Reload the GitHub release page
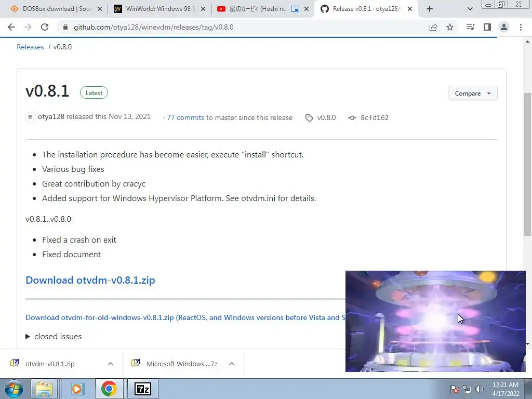 45,27
